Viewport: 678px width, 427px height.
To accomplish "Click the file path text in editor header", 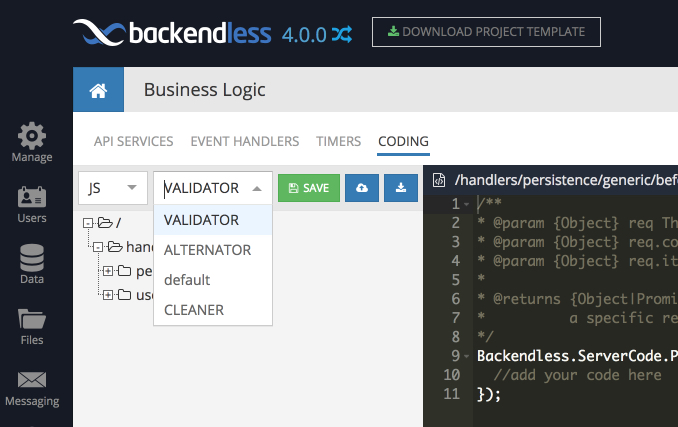I will tap(566, 180).
